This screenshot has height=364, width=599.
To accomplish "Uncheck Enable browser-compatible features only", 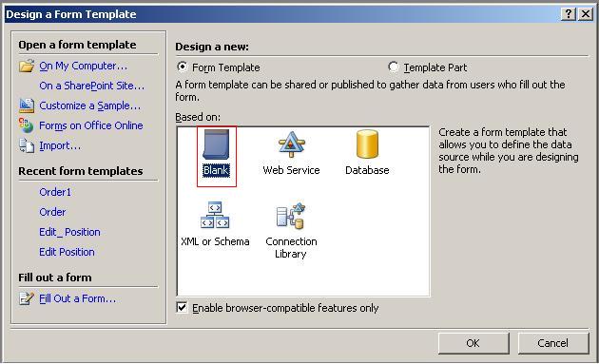I will 182,308.
